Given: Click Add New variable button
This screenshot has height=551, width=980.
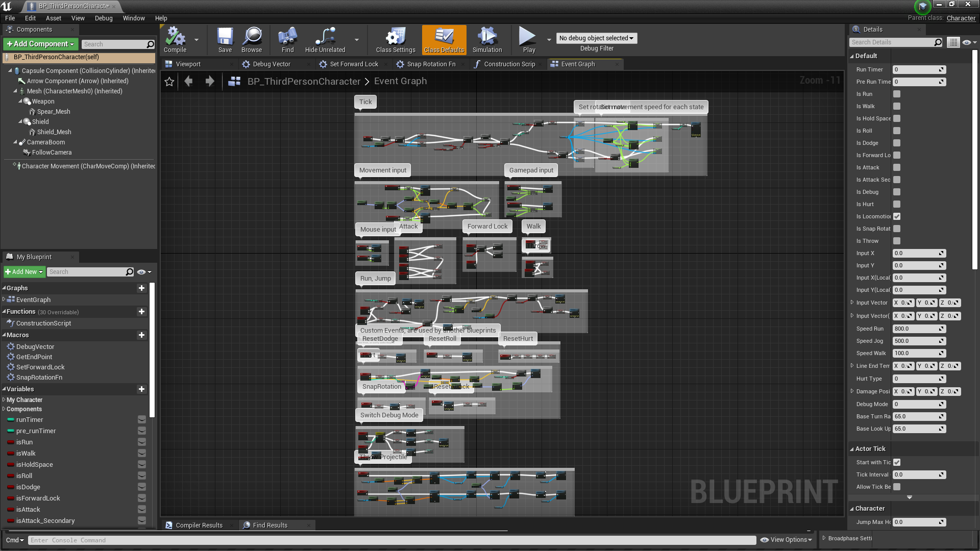Looking at the screenshot, I should point(142,389).
